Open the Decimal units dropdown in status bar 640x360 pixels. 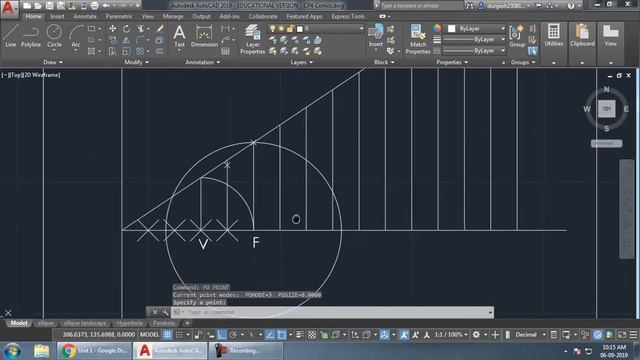tap(530, 335)
